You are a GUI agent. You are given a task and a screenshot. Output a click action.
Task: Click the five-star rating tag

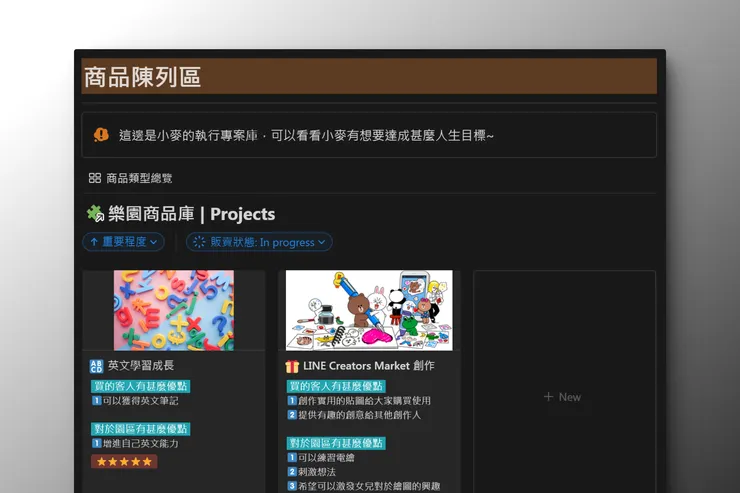click(124, 461)
